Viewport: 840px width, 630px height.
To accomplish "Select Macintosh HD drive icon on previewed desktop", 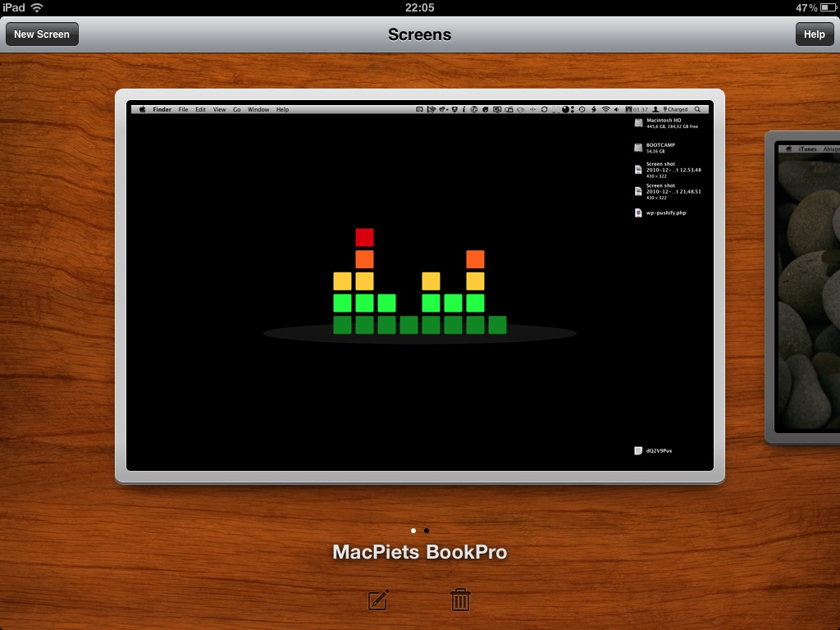I will pos(638,123).
